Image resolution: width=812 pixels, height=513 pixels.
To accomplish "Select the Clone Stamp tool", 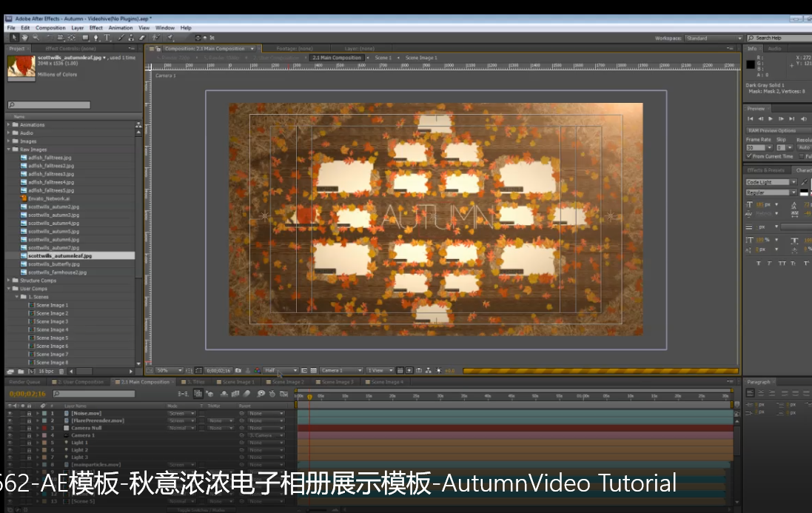I will (131, 38).
